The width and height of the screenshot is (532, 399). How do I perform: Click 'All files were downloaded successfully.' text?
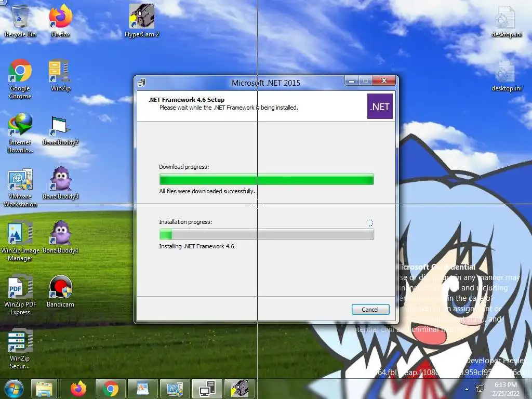click(x=207, y=191)
